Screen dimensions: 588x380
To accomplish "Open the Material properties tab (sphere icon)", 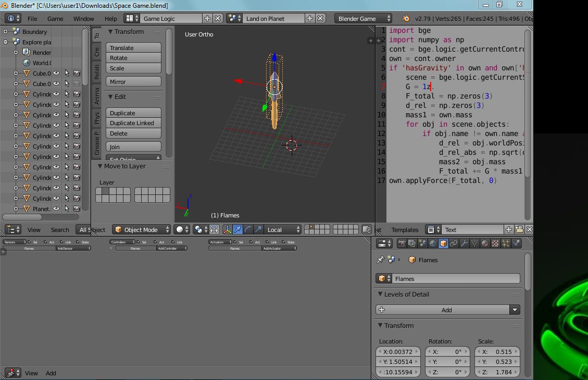I will point(485,243).
